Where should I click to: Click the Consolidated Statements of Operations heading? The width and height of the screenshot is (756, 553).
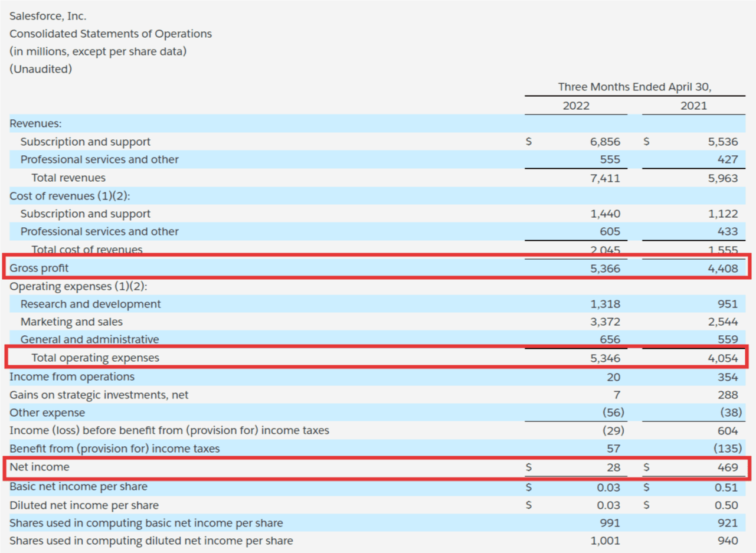[x=110, y=34]
